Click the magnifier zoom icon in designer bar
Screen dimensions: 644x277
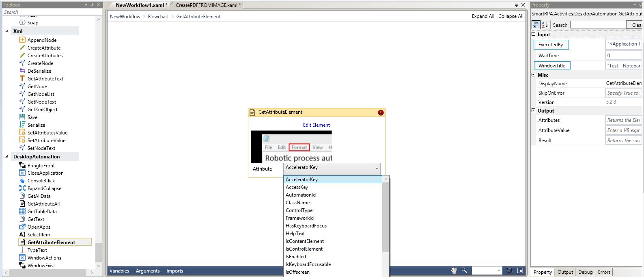pyautogui.click(x=464, y=271)
